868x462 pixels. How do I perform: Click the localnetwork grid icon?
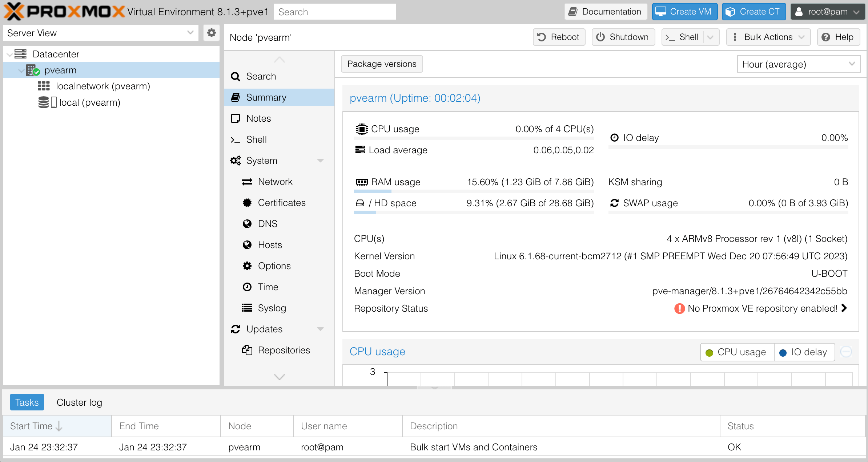(x=44, y=86)
